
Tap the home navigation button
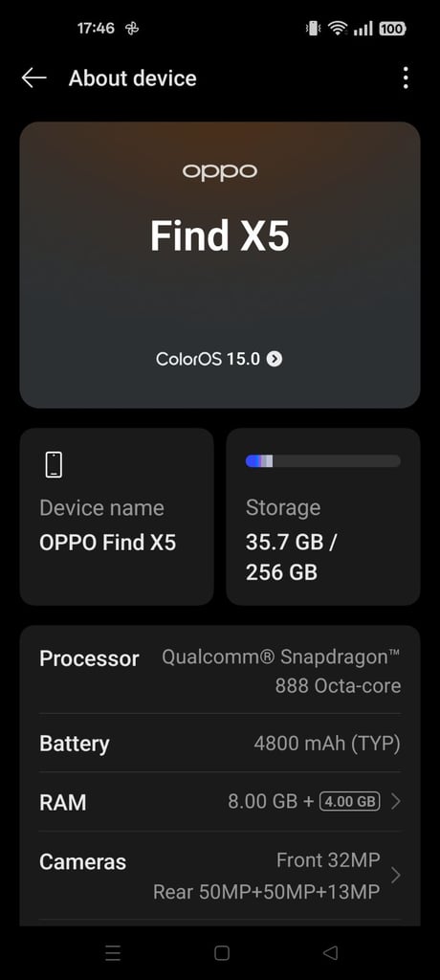coord(222,952)
